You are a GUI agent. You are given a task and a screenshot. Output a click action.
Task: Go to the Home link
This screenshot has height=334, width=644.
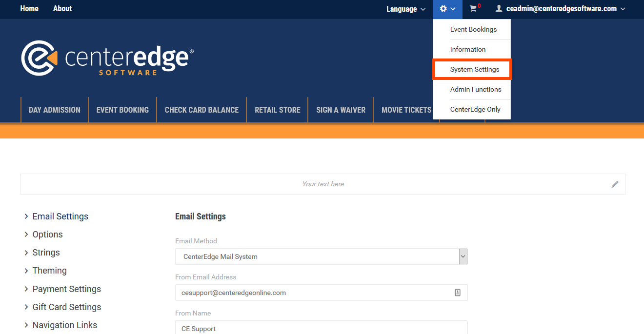pos(29,9)
